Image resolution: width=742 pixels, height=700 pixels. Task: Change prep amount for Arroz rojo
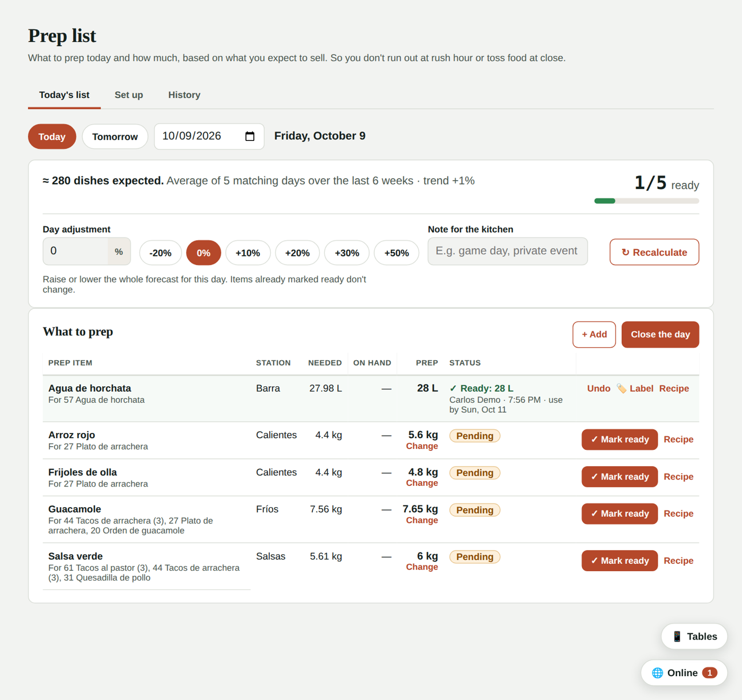pos(422,446)
